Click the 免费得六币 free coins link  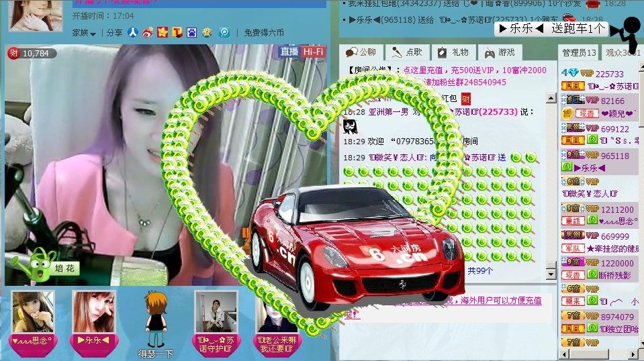[264, 33]
